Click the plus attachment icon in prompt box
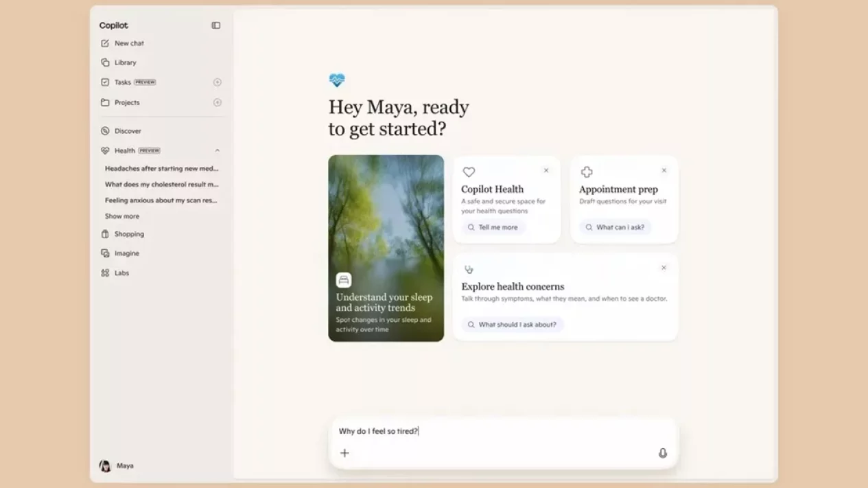 (344, 453)
